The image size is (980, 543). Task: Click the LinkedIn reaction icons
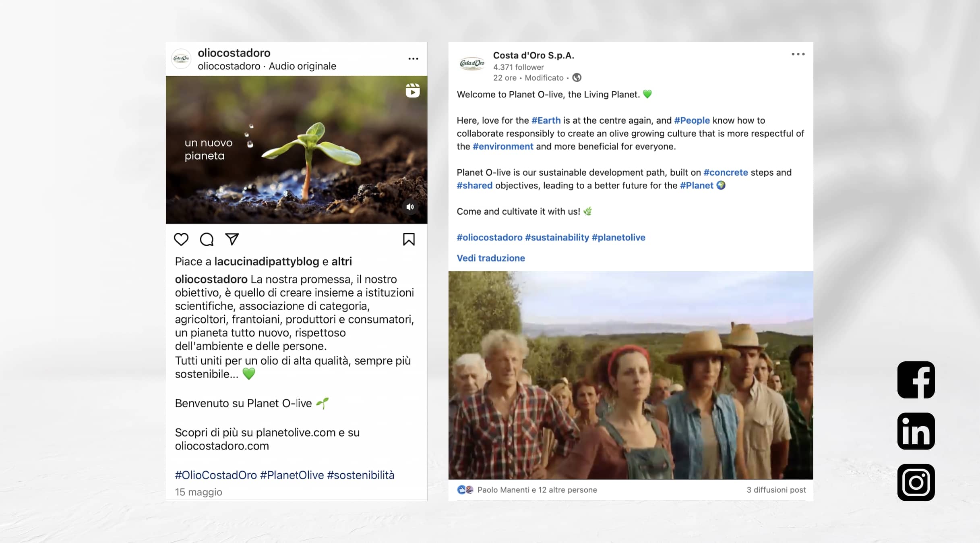tap(465, 490)
